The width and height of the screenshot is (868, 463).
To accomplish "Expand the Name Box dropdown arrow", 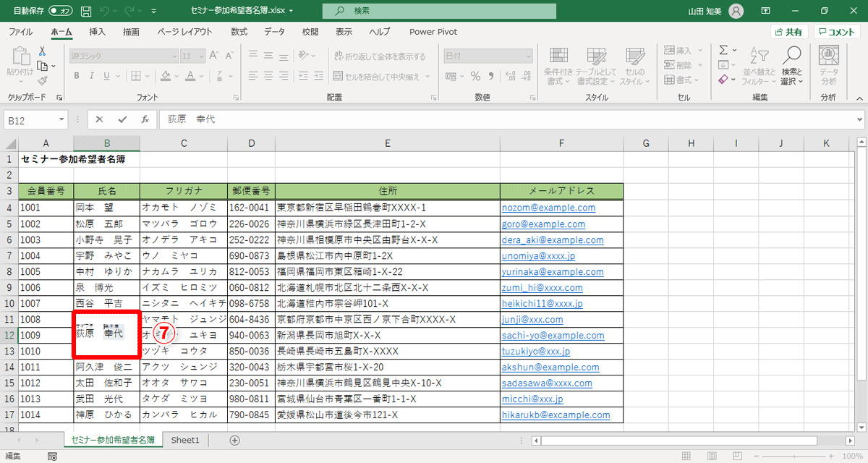I will (65, 119).
